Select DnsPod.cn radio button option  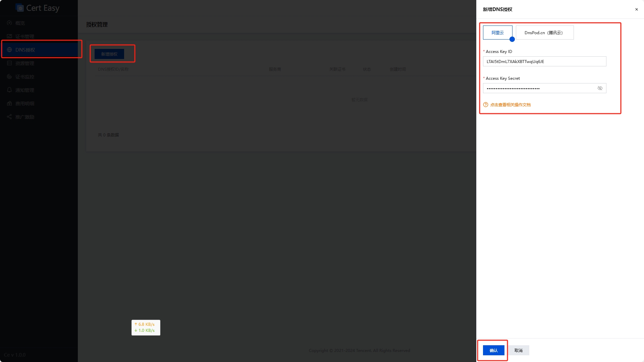(x=543, y=32)
